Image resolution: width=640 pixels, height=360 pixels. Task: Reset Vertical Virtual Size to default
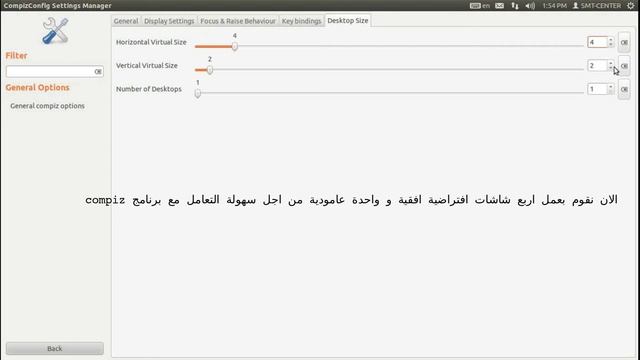point(624,66)
